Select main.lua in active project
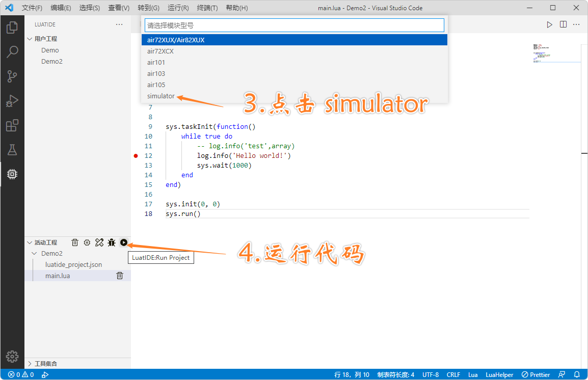 point(58,276)
